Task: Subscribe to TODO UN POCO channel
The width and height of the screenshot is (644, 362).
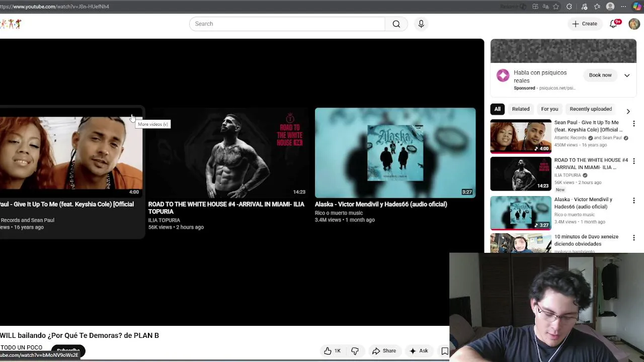Action: [68, 350]
